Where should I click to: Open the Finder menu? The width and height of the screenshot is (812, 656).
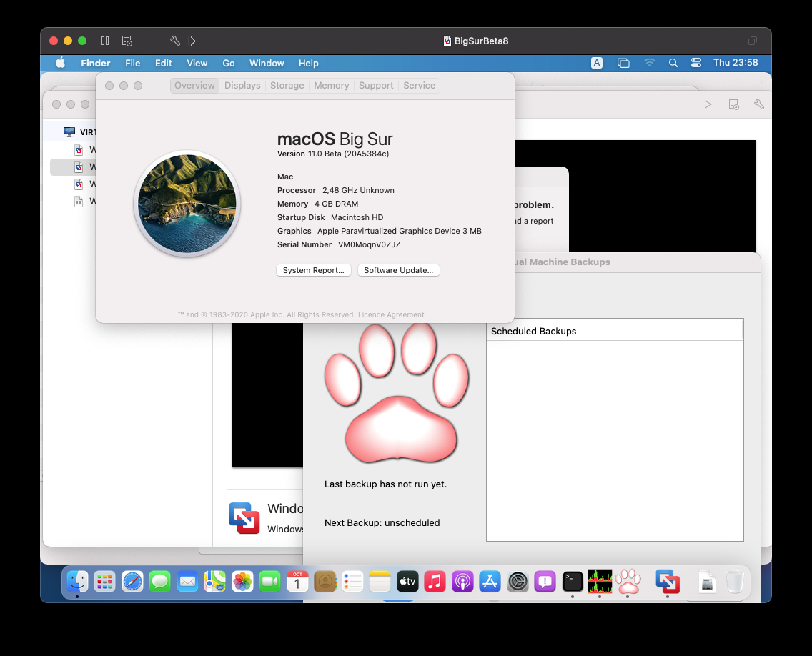tap(95, 63)
